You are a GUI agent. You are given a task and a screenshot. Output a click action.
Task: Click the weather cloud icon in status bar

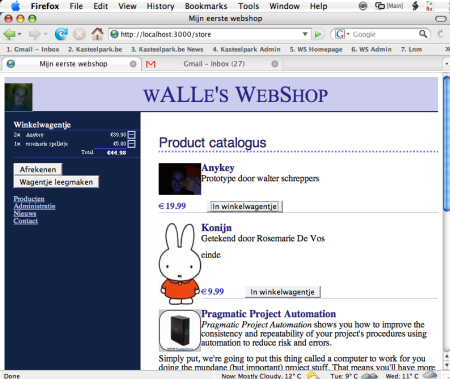coord(313,376)
